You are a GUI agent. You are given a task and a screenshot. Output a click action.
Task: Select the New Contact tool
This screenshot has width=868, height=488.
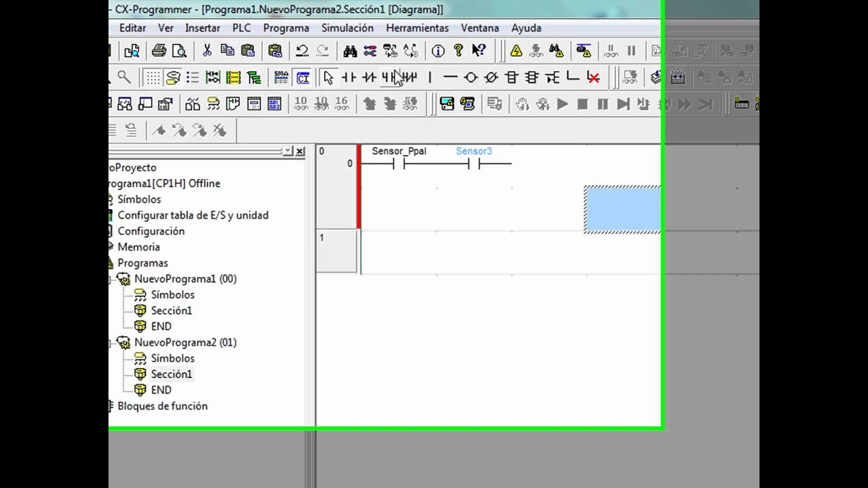[349, 78]
